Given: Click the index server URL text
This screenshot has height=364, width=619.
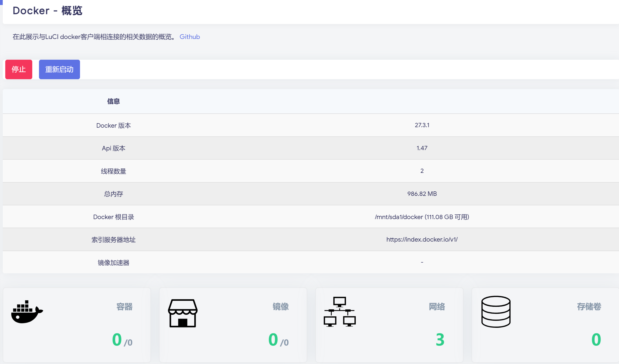Looking at the screenshot, I should click(x=422, y=239).
